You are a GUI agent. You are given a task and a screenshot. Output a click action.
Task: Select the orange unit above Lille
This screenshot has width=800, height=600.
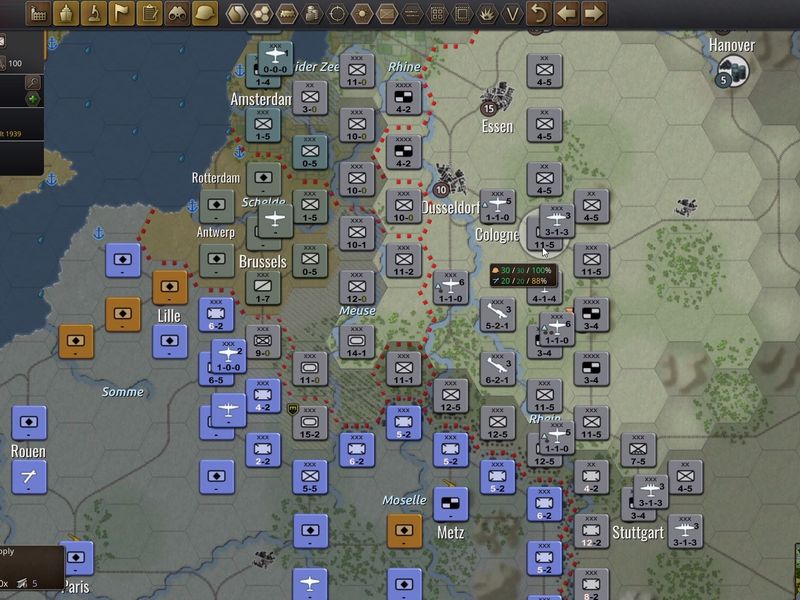coord(170,288)
